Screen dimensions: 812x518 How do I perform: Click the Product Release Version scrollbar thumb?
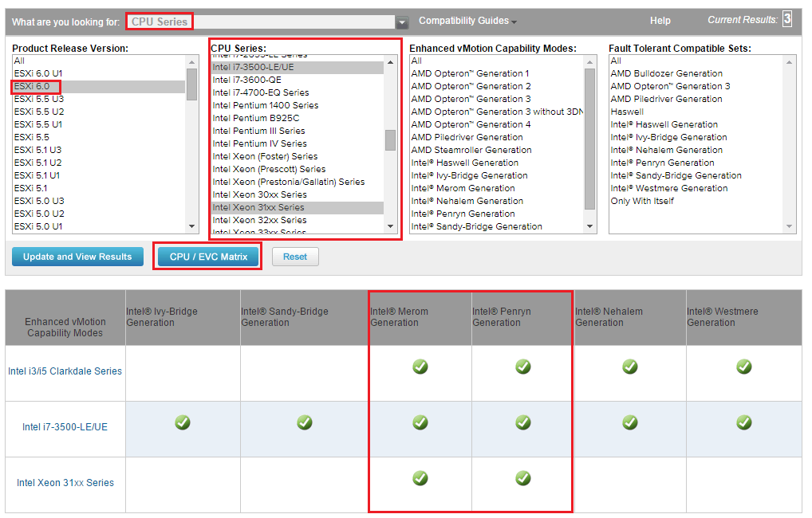(x=191, y=84)
